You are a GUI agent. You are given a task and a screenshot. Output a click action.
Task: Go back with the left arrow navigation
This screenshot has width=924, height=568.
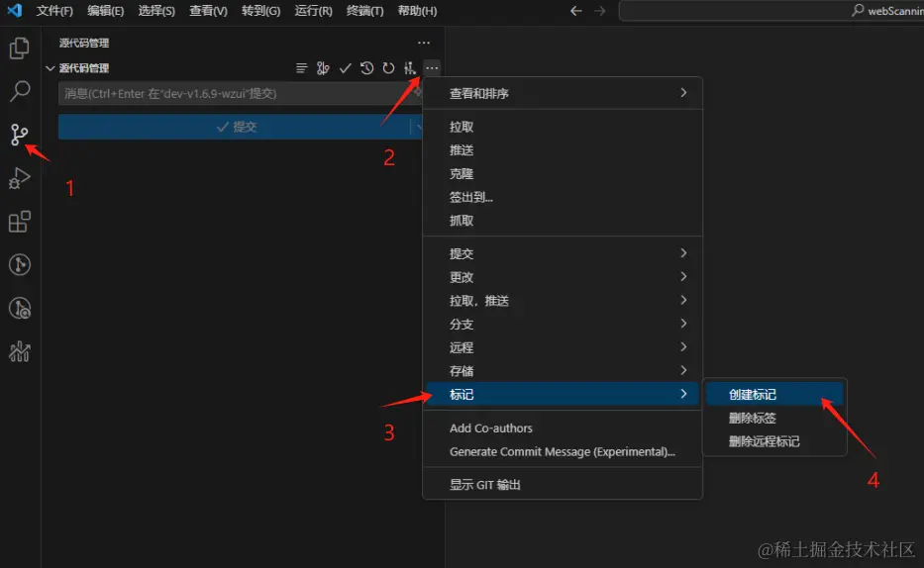[576, 11]
